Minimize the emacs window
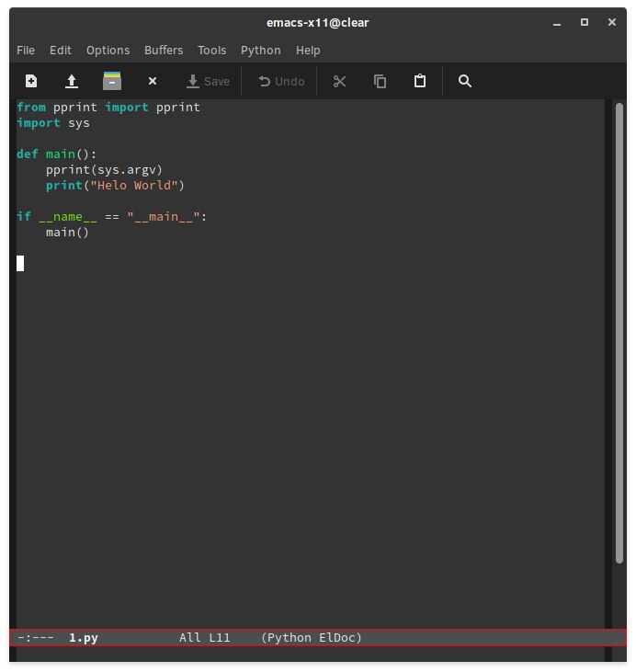Image resolution: width=636 pixels, height=672 pixels. (557, 23)
